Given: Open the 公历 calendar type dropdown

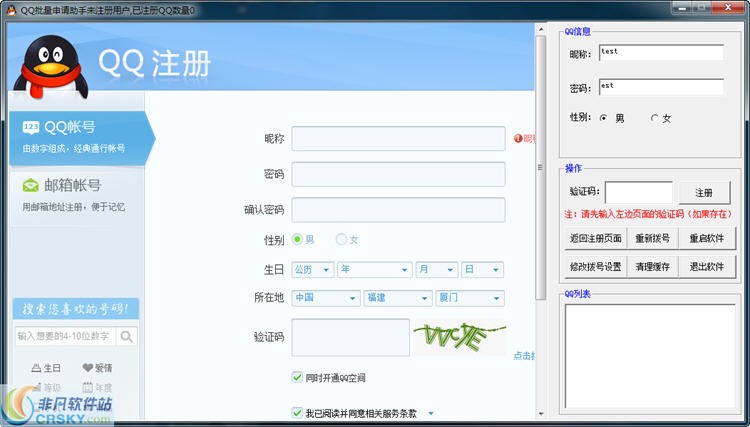Looking at the screenshot, I should pyautogui.click(x=313, y=270).
